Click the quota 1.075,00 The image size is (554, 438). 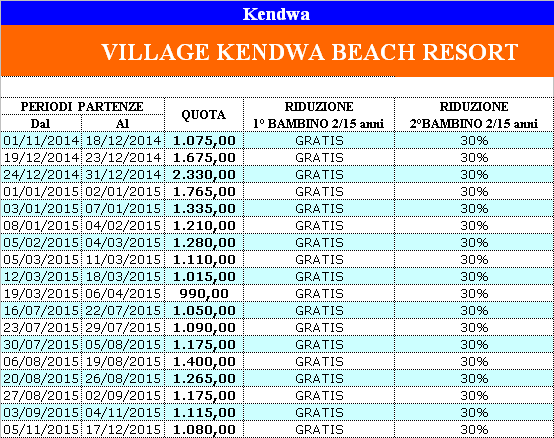point(204,141)
